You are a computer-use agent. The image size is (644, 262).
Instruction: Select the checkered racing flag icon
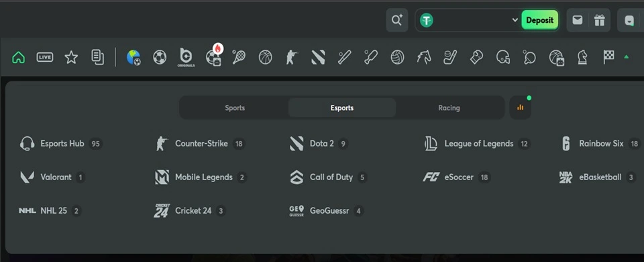point(608,57)
